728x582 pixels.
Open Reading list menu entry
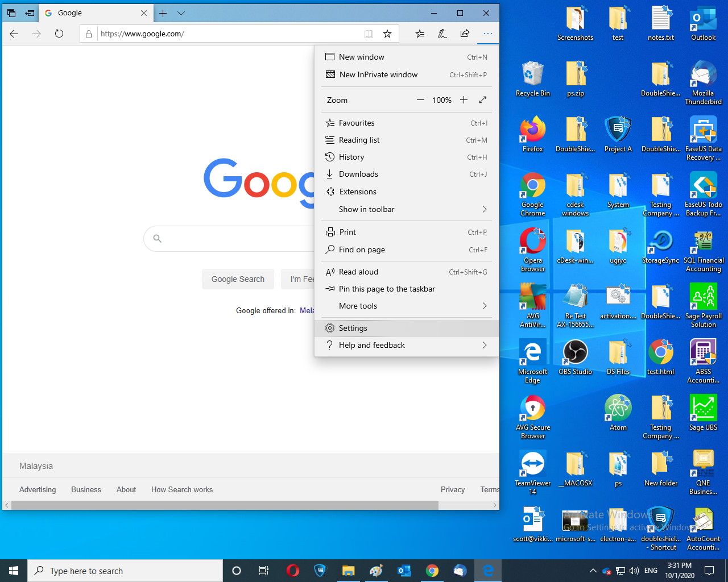click(407, 140)
